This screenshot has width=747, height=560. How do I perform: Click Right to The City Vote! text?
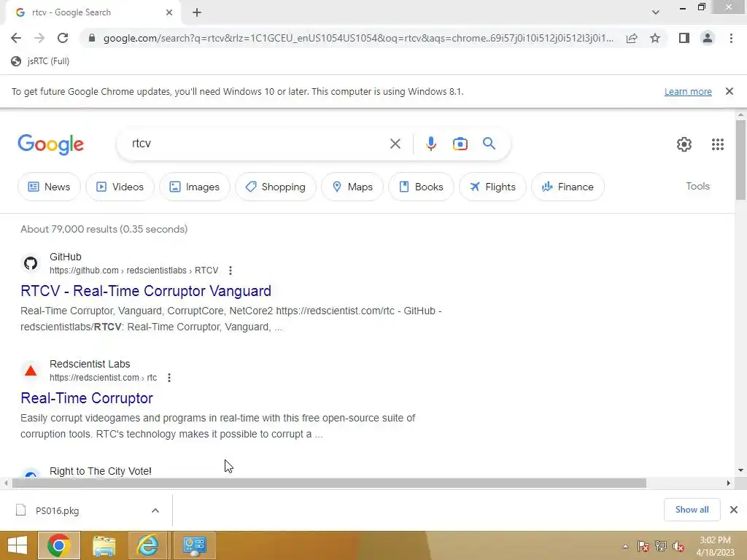click(101, 471)
